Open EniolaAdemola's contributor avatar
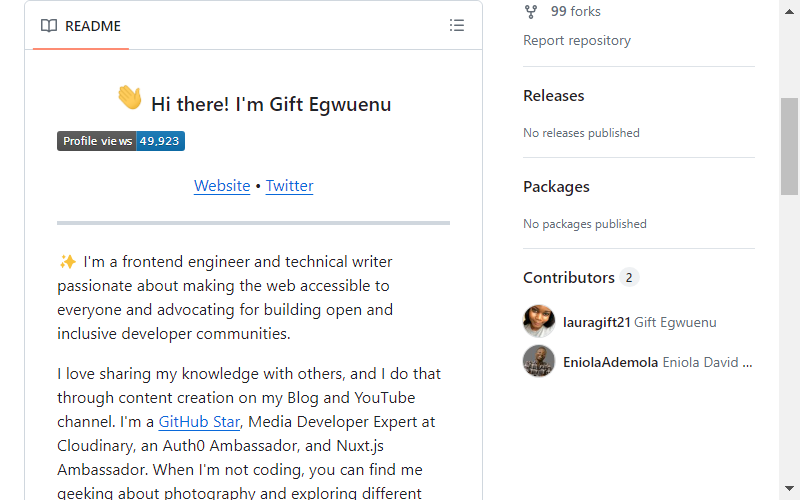This screenshot has width=800, height=500. coord(539,361)
